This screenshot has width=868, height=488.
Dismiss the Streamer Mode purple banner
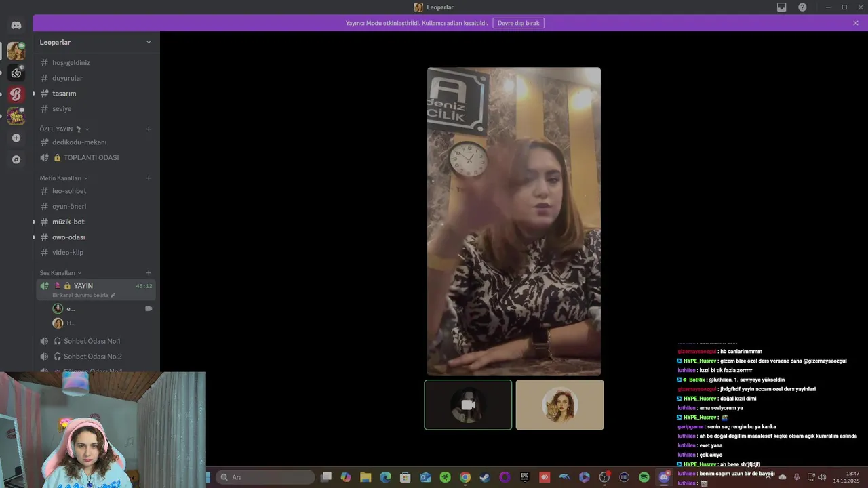point(856,23)
